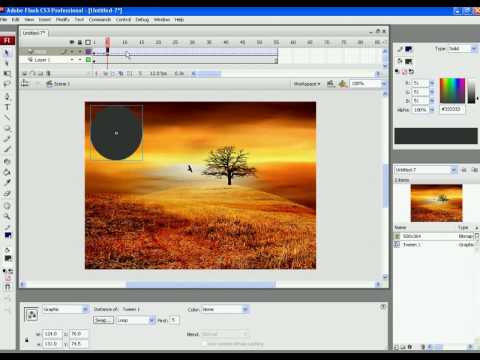Click the dark gray color preview bar
The image size is (480, 360).
[436, 136]
